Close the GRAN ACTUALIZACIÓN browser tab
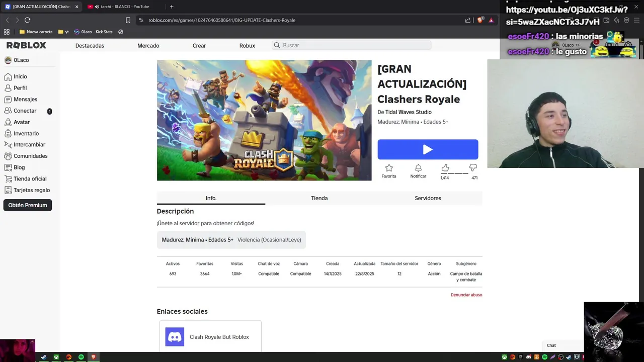Viewport: 644px width, 362px height. coord(76,7)
